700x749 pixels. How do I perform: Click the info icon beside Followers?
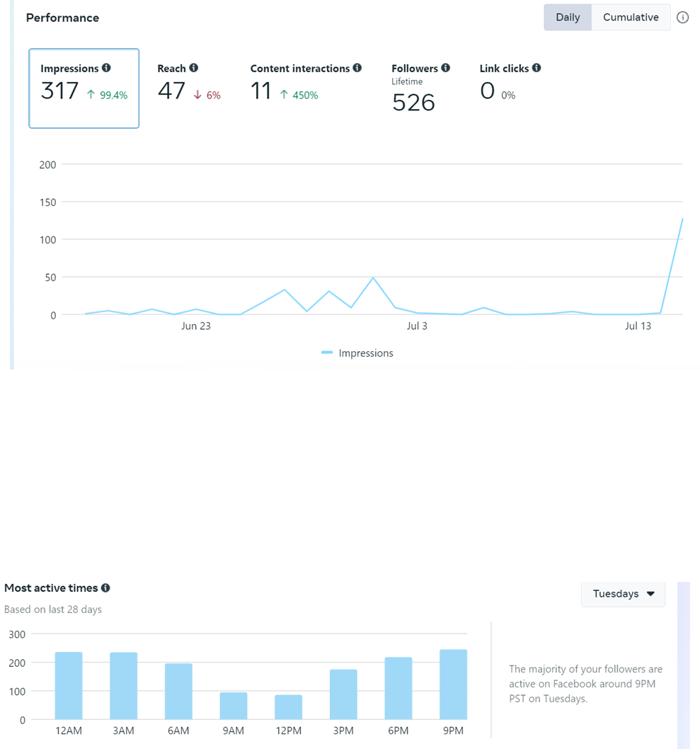point(445,68)
